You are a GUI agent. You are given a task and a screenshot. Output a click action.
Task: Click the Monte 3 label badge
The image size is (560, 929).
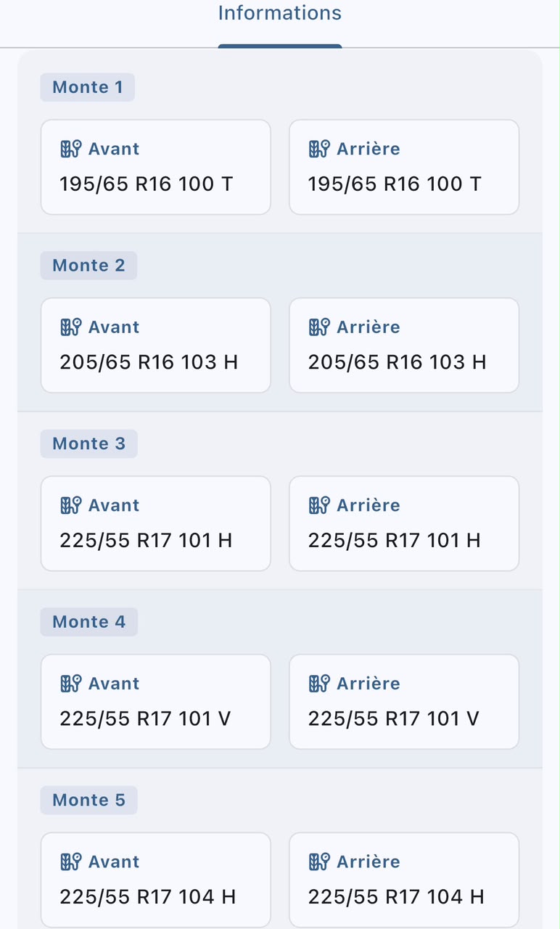[x=88, y=443]
